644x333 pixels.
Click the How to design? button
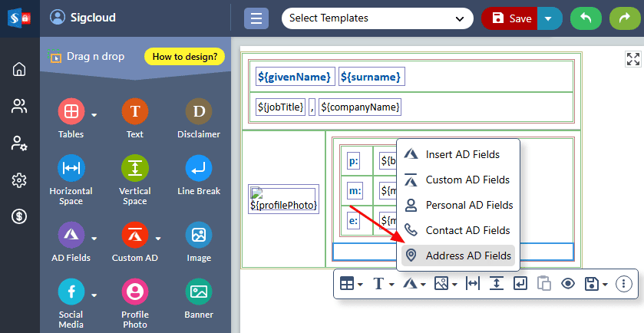[x=184, y=56]
